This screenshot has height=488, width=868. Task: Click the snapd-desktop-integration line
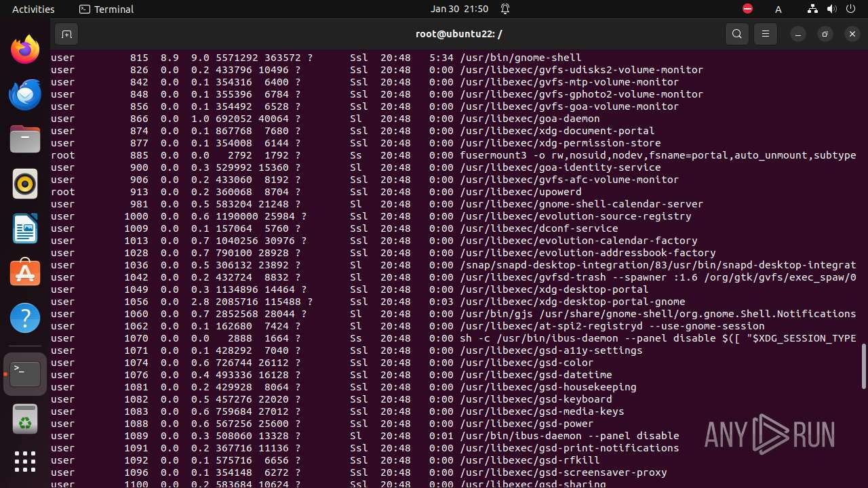point(658,265)
